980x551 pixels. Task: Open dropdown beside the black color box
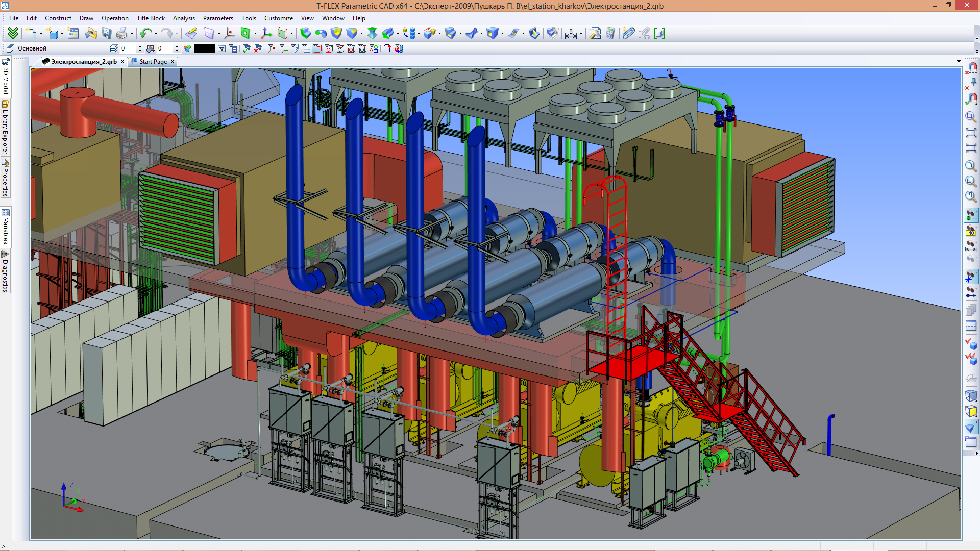pyautogui.click(x=222, y=48)
